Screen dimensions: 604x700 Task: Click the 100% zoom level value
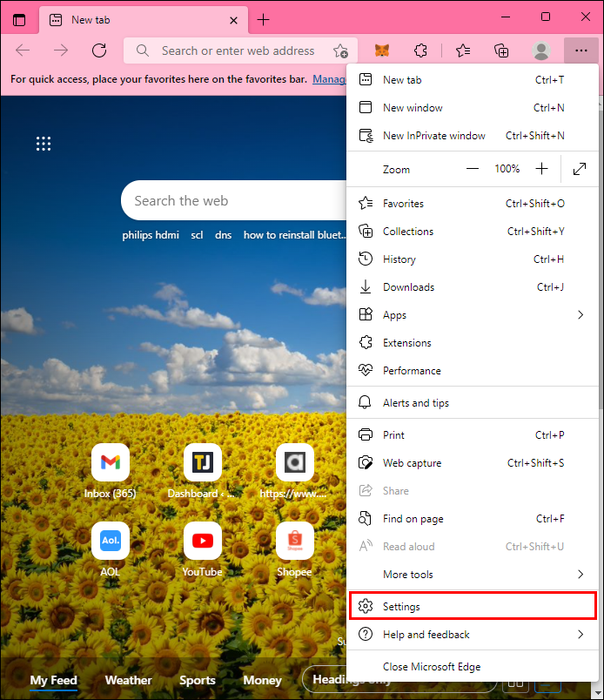click(x=507, y=169)
